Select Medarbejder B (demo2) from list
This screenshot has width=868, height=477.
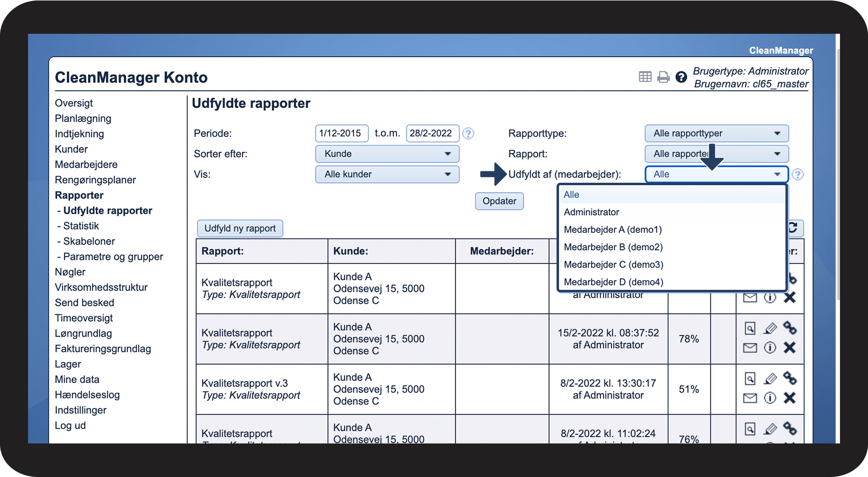[x=613, y=247]
